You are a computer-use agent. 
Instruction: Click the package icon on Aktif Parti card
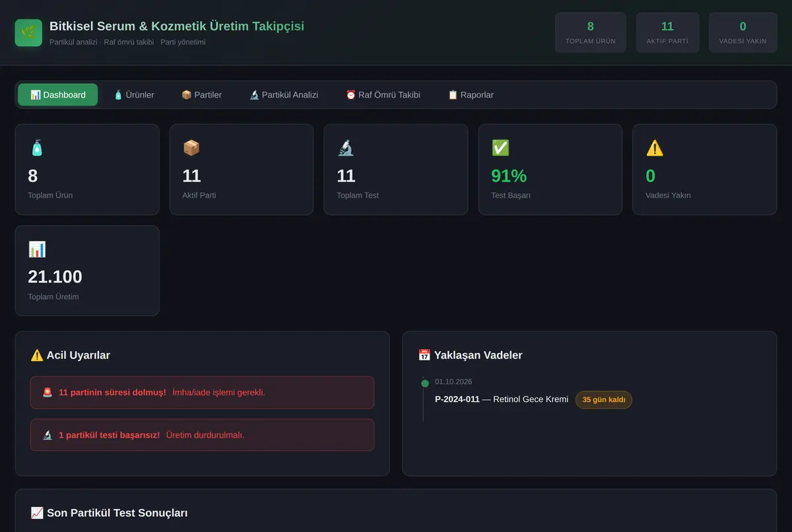point(191,149)
